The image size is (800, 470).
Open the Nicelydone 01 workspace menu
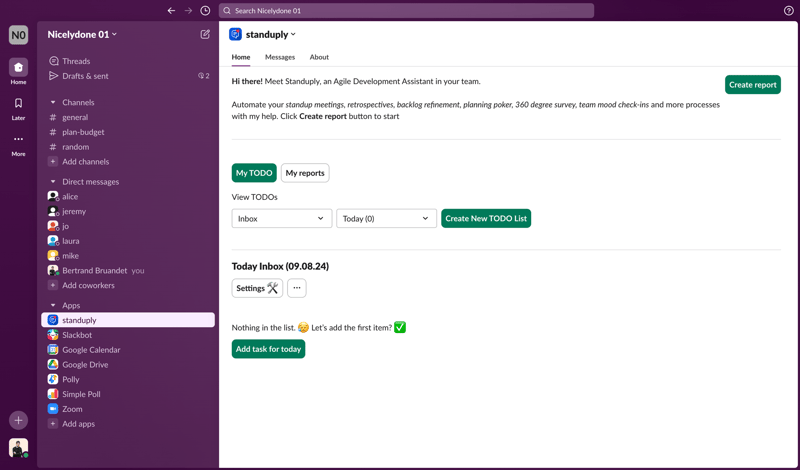click(x=82, y=34)
